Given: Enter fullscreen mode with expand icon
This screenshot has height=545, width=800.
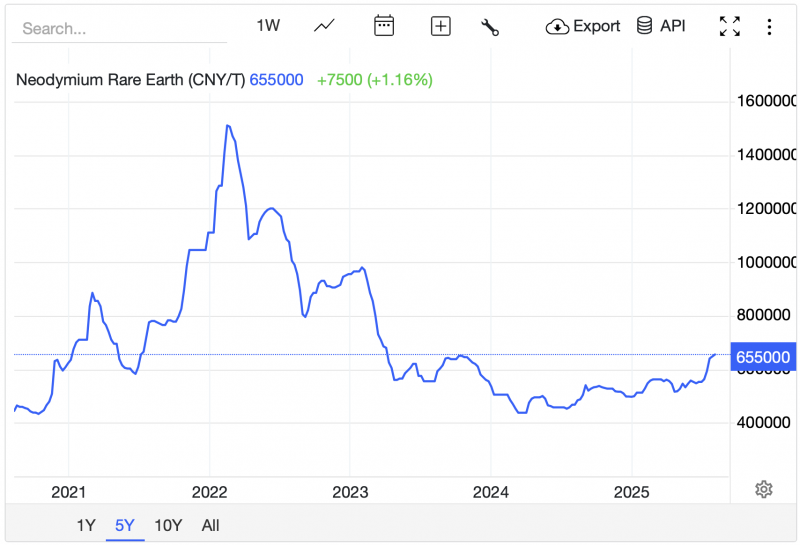Looking at the screenshot, I should coord(730,27).
